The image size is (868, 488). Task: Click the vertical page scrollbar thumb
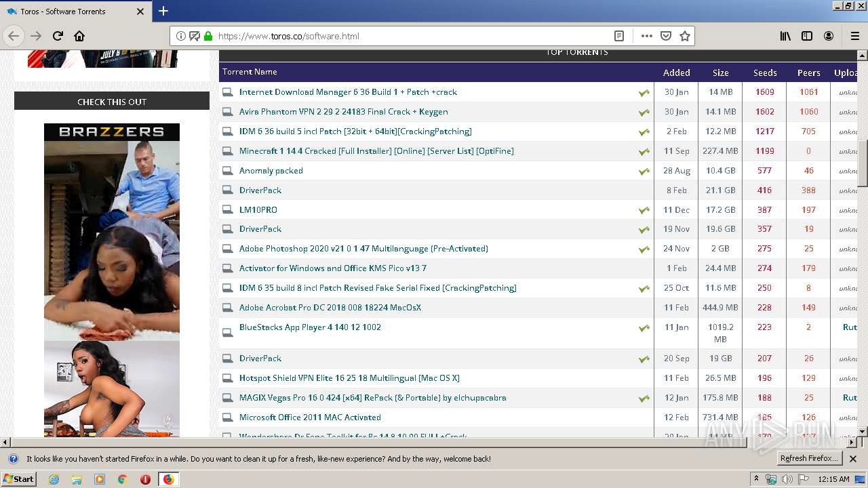coord(863,163)
